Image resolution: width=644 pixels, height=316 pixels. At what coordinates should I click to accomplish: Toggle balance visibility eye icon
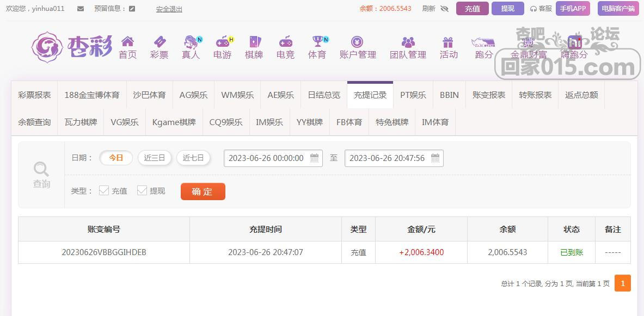[x=444, y=9]
